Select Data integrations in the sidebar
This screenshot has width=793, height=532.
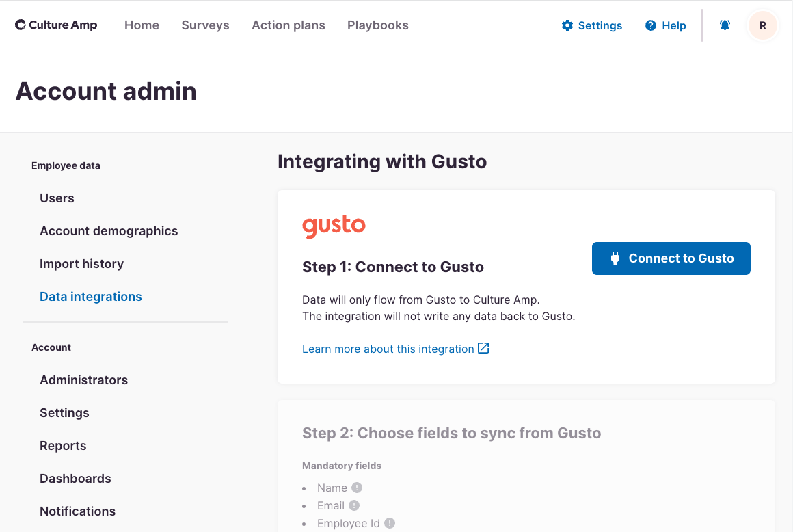(x=91, y=297)
